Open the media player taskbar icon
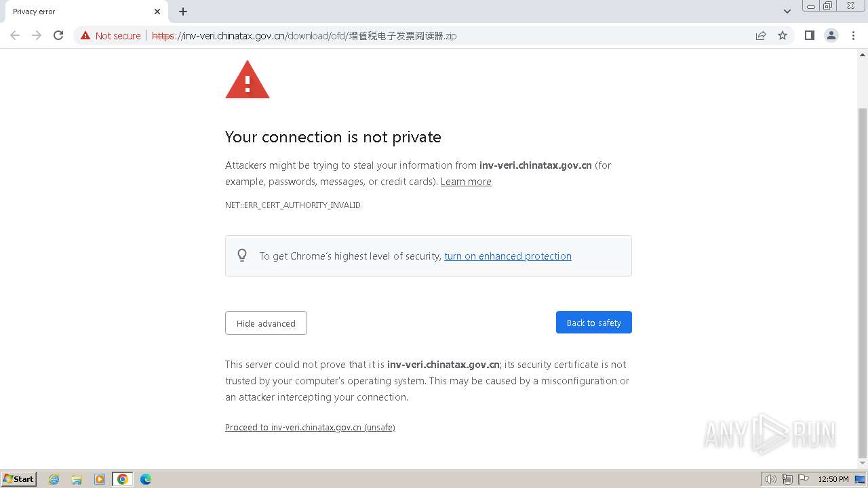 point(100,479)
